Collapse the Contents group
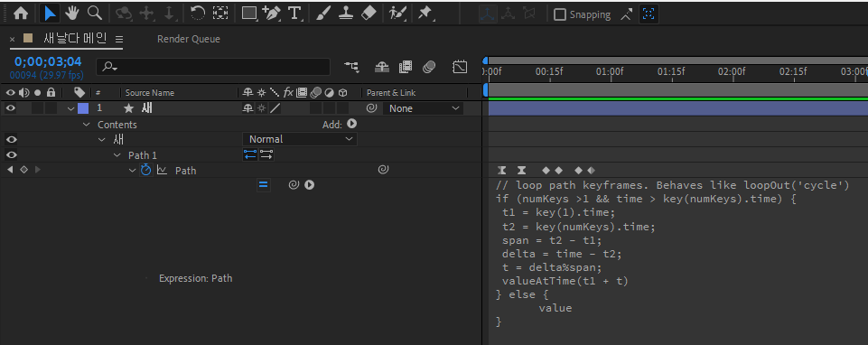Image resolution: width=868 pixels, height=345 pixels. pyautogui.click(x=86, y=125)
